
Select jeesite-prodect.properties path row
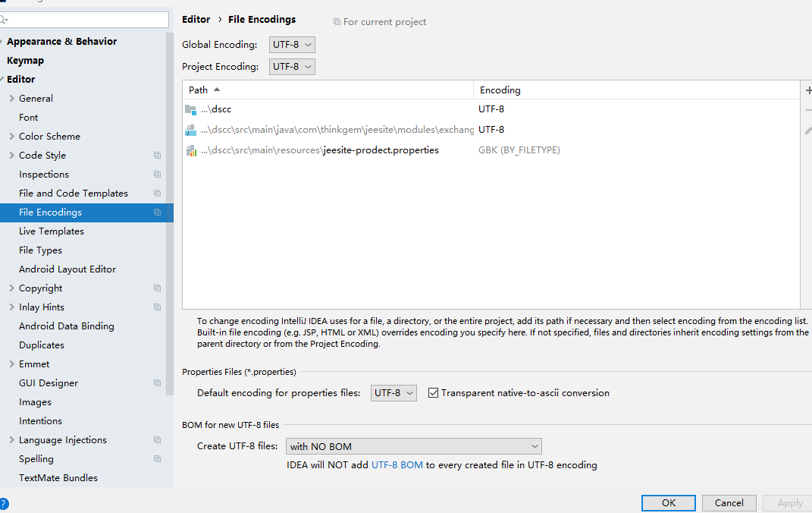328,150
